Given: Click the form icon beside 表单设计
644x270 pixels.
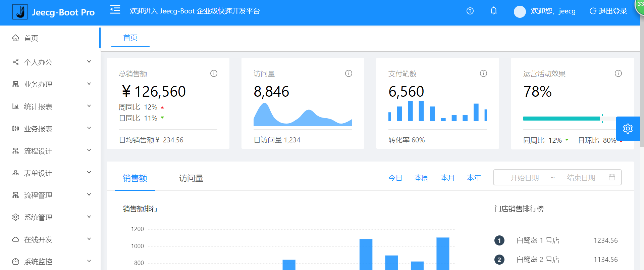Looking at the screenshot, I should [15, 173].
